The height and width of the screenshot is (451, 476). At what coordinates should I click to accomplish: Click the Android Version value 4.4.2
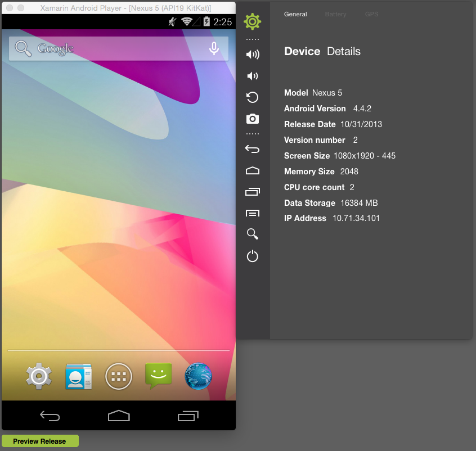click(362, 109)
